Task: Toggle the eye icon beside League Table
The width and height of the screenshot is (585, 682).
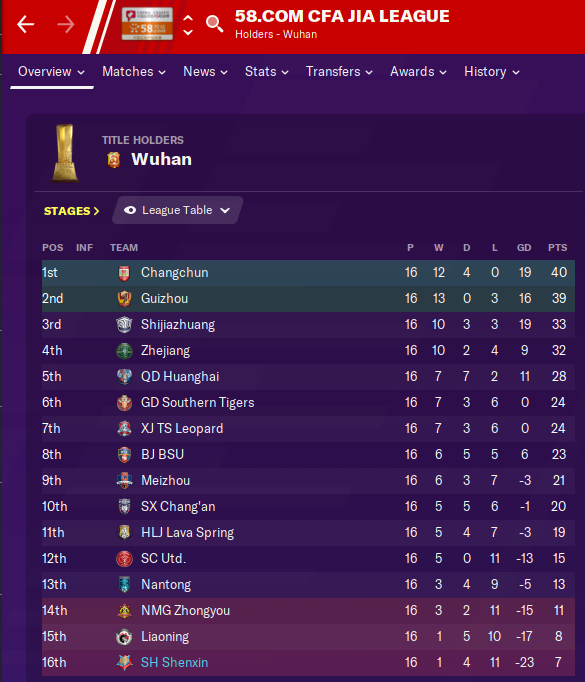Action: point(130,211)
